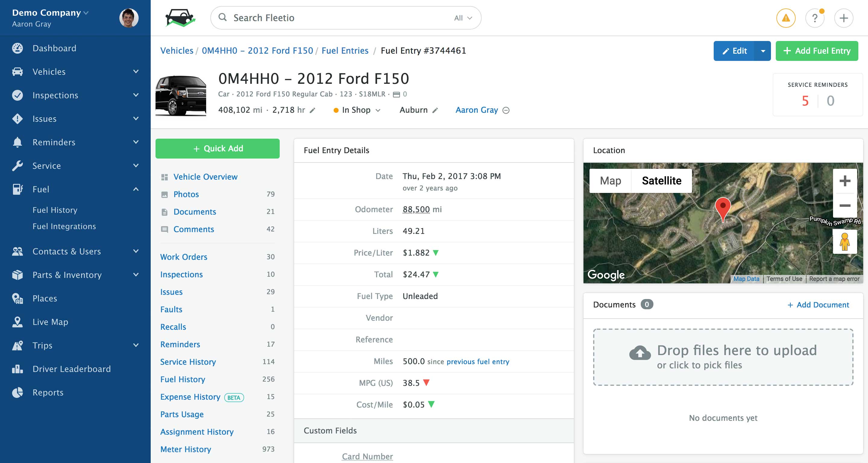
Task: Open Meter History link
Action: pos(186,449)
